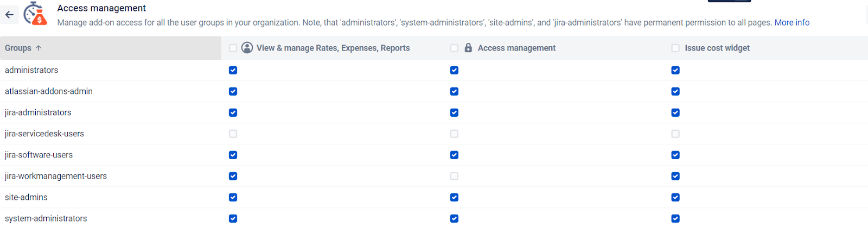Click the 'atlassian-addons-admin' group name
Viewport: 868px width, 227px height.
click(x=49, y=91)
